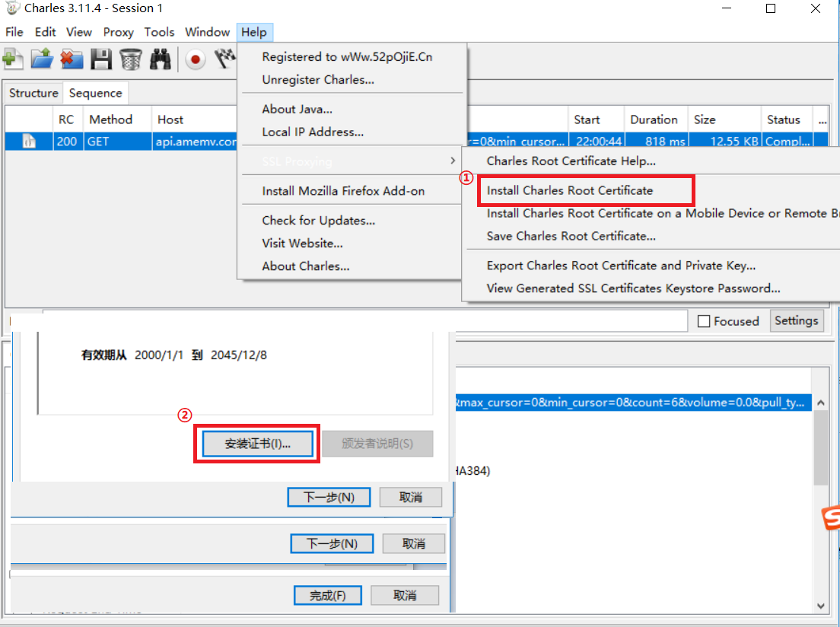
Task: Click the document icon in the request row
Action: [29, 142]
